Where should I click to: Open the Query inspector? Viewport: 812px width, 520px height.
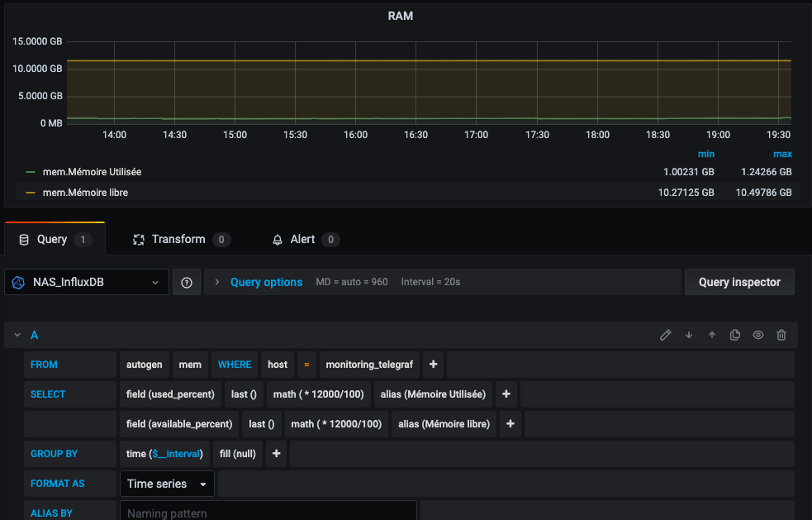tap(738, 282)
